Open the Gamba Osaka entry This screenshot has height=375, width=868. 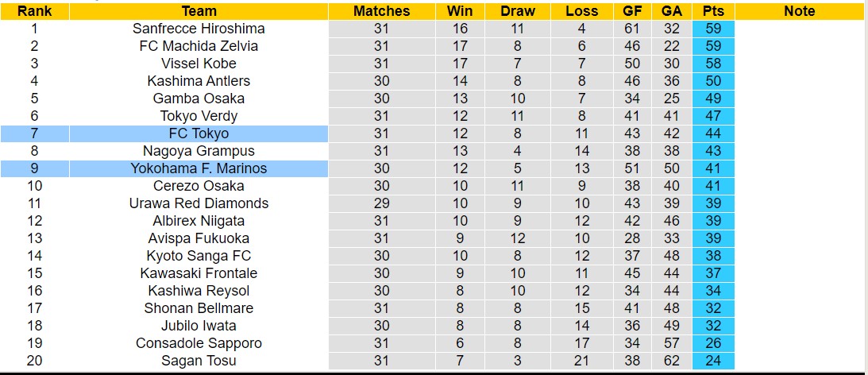point(199,99)
